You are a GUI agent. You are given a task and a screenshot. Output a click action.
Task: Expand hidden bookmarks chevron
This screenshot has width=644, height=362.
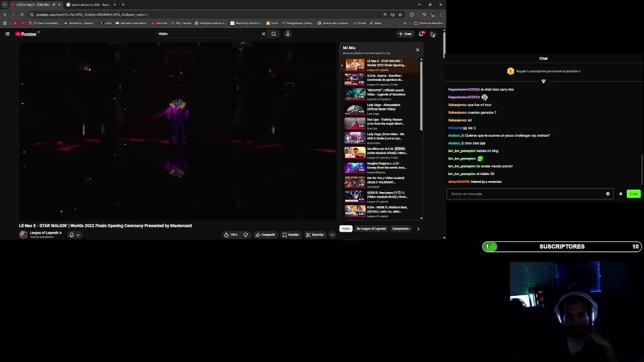point(405,23)
